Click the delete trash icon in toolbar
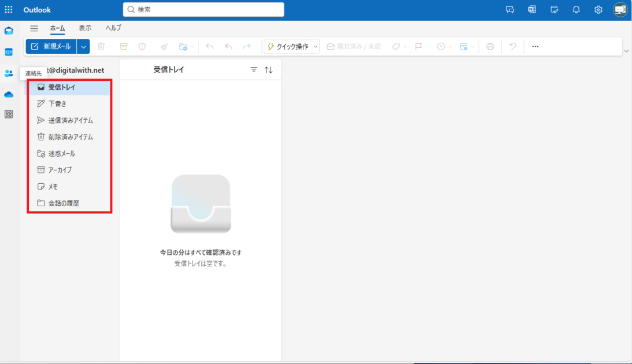The height and width of the screenshot is (364, 632). pyautogui.click(x=101, y=47)
